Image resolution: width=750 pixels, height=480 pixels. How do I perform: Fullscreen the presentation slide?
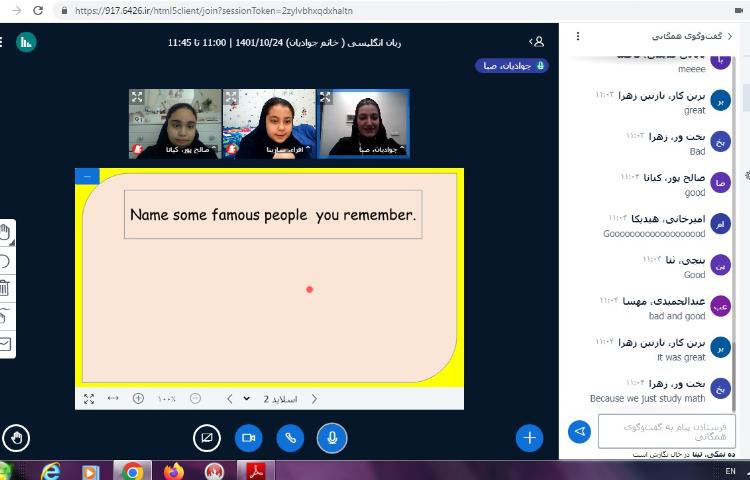click(89, 398)
